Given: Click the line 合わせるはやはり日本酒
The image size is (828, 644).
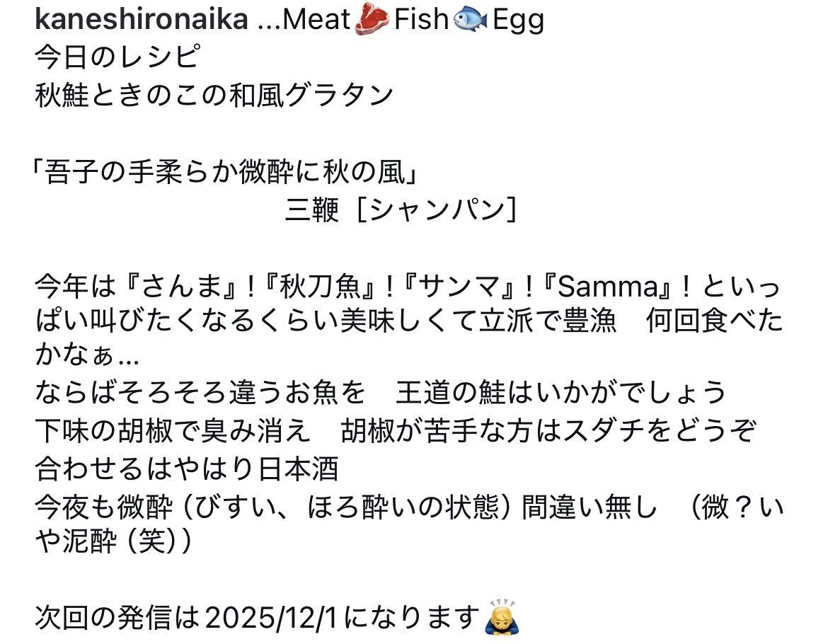Looking at the screenshot, I should tap(186, 468).
